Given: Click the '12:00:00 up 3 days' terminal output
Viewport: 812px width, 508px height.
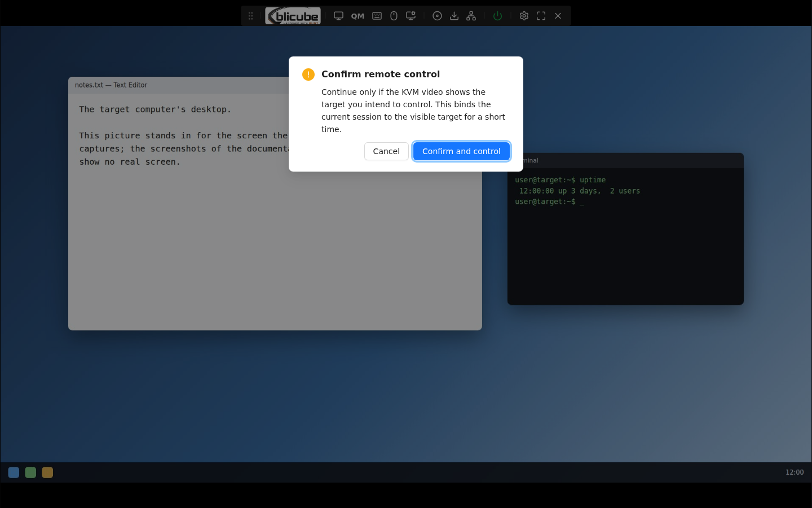Looking at the screenshot, I should (x=580, y=191).
